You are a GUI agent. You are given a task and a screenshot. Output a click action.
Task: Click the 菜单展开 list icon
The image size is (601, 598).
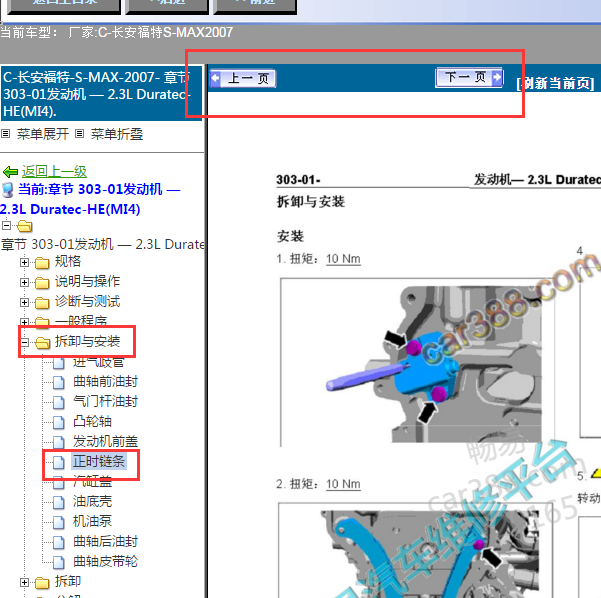pyautogui.click(x=5, y=134)
